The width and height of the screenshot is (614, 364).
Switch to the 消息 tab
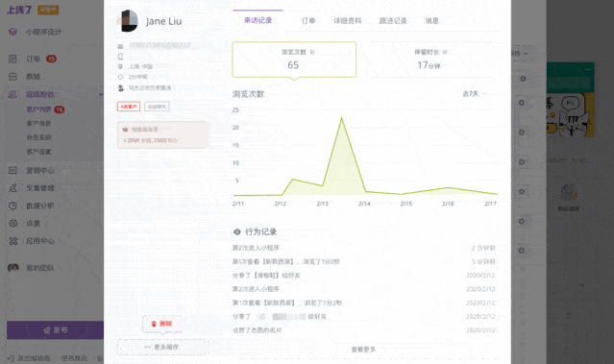click(432, 21)
